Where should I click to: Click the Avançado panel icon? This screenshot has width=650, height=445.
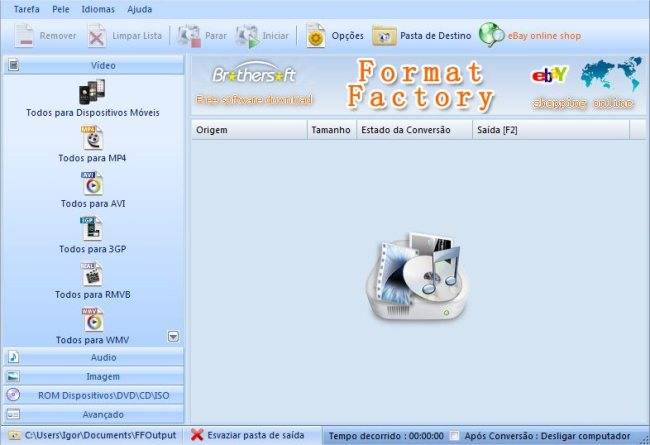[13, 414]
